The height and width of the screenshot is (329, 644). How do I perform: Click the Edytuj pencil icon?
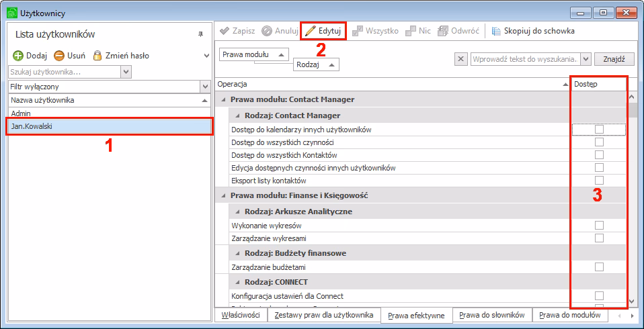[309, 31]
